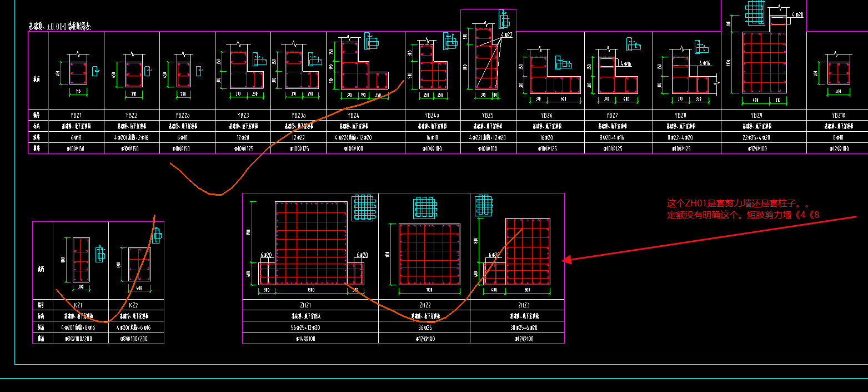Select the cyan stirrup detail above ZHZ3

484,205
